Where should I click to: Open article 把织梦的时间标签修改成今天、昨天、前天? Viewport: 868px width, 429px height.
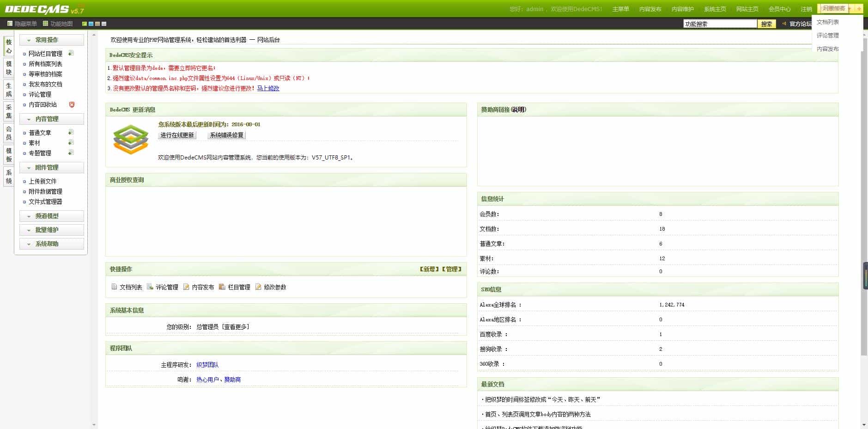point(542,399)
